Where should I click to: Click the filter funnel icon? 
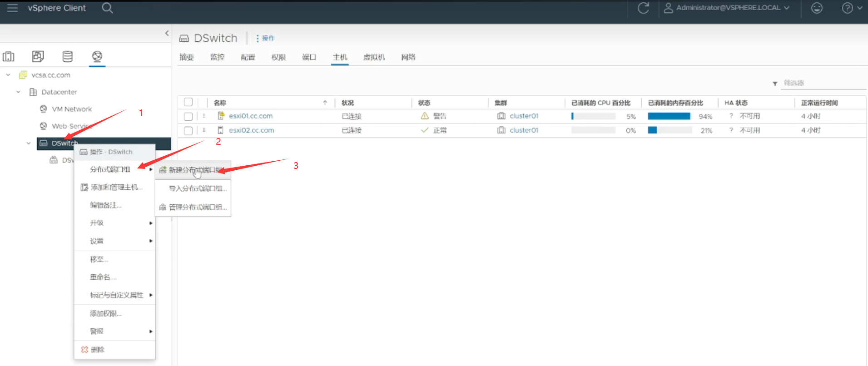(x=775, y=84)
